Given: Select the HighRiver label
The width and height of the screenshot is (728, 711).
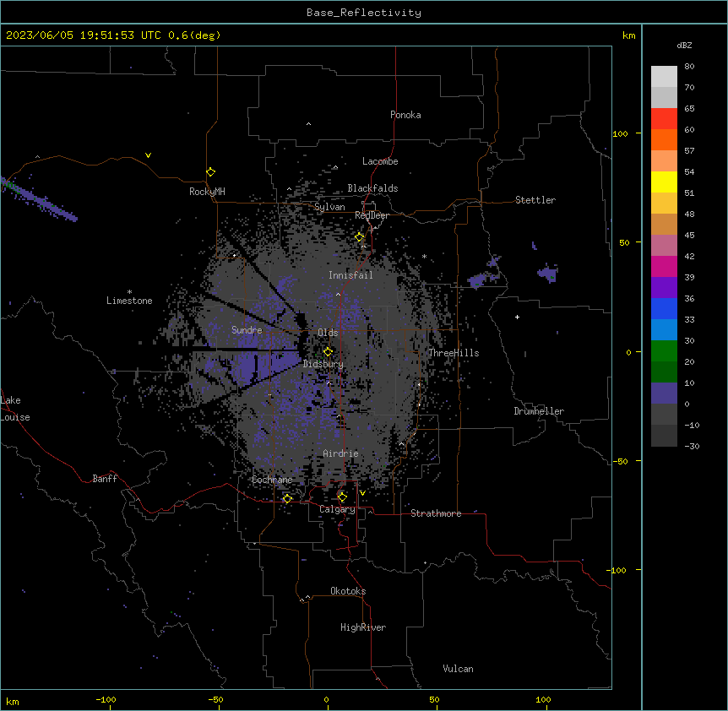Looking at the screenshot, I should (x=363, y=627).
